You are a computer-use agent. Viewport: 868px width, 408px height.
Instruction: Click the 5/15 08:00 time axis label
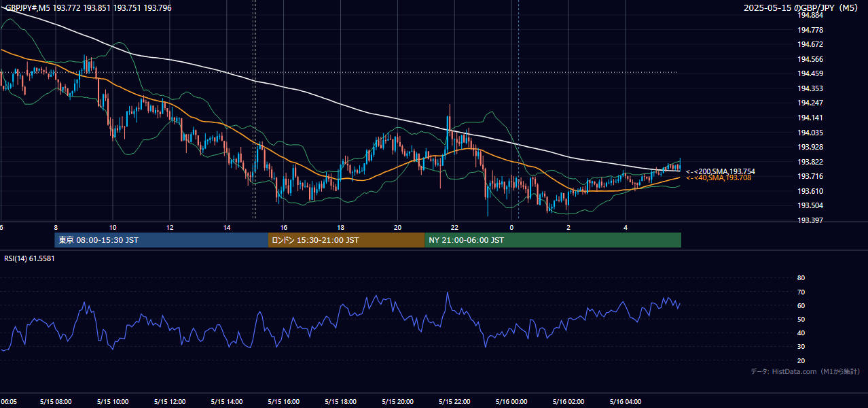coord(56,402)
